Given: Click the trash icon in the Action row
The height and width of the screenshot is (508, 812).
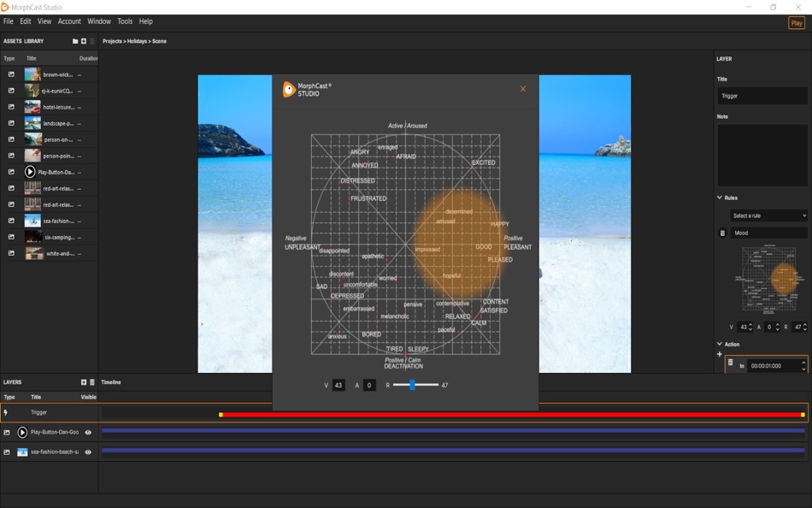Looking at the screenshot, I should [x=732, y=363].
